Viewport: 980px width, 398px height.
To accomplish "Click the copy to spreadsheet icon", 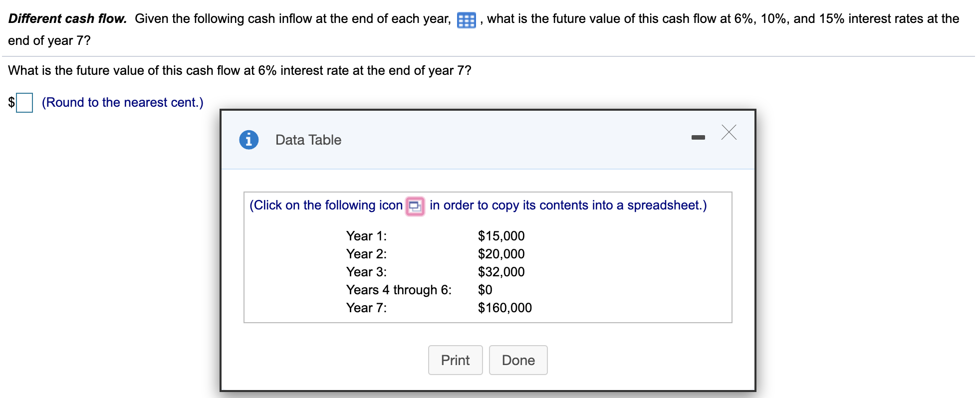I will (415, 206).
